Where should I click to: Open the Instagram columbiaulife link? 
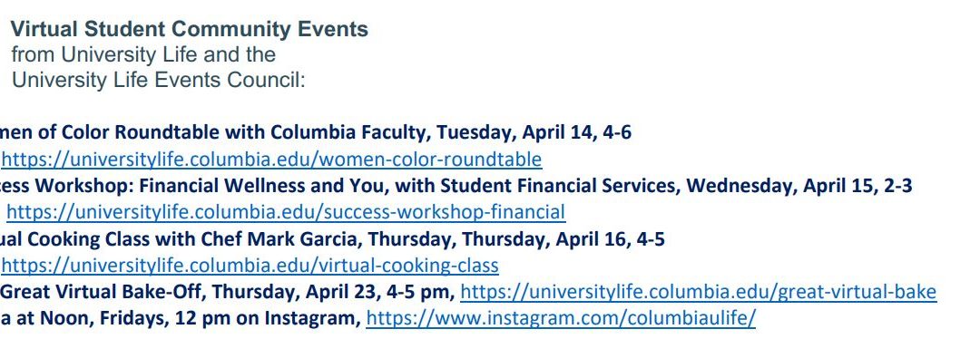click(x=561, y=318)
